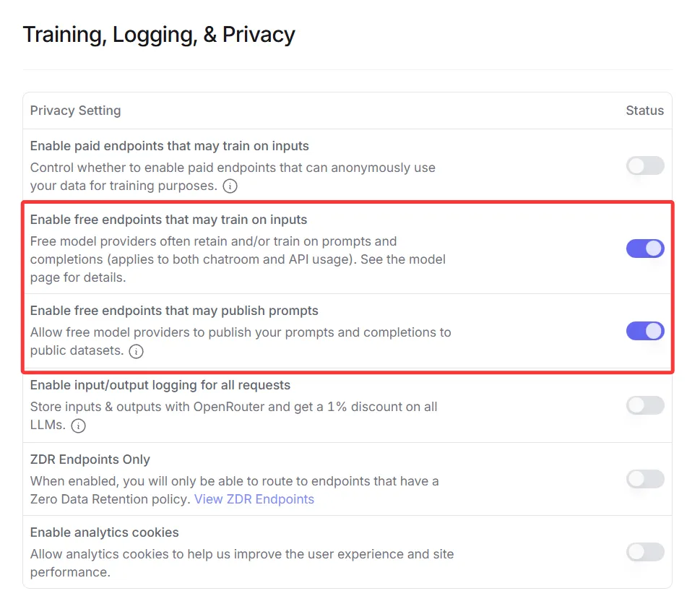Click the Privacy Setting column header
700x609 pixels.
pos(75,111)
